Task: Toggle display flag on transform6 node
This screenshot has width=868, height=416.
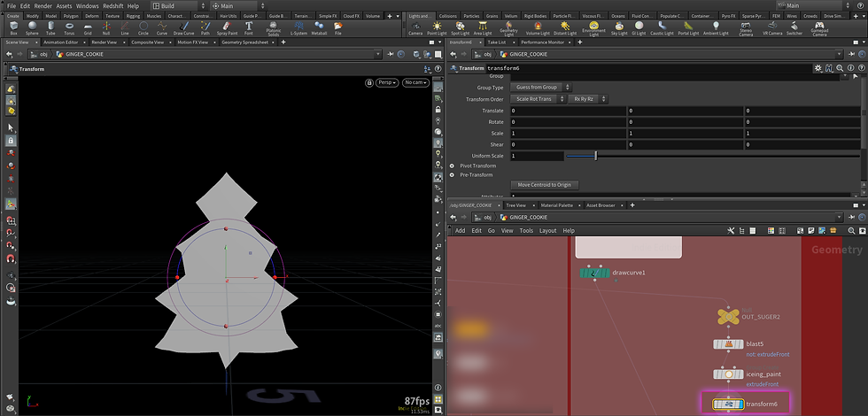Action: click(x=740, y=404)
